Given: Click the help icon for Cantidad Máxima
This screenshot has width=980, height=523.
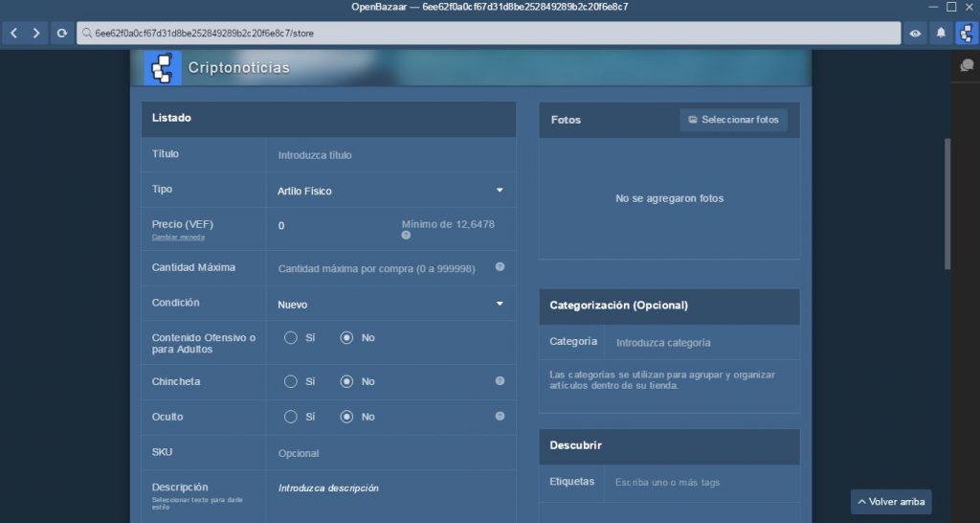Looking at the screenshot, I should pos(500,266).
